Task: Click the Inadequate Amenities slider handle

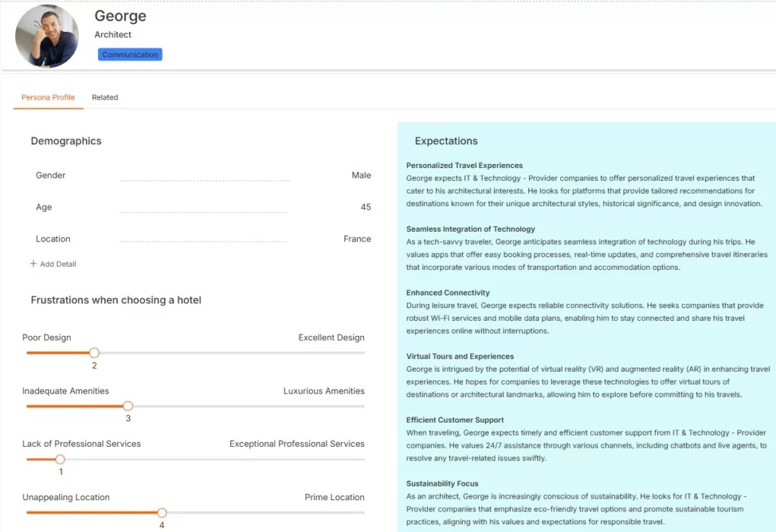Action: coord(128,406)
